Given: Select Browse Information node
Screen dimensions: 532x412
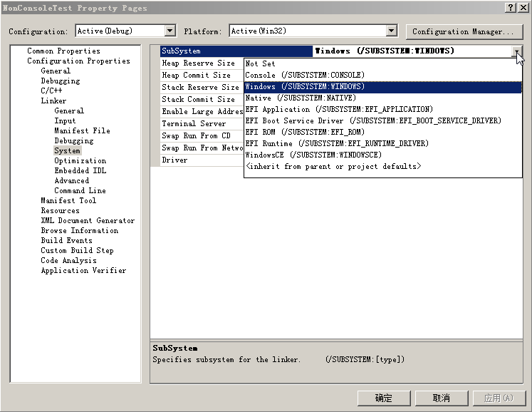Looking at the screenshot, I should pos(80,231).
